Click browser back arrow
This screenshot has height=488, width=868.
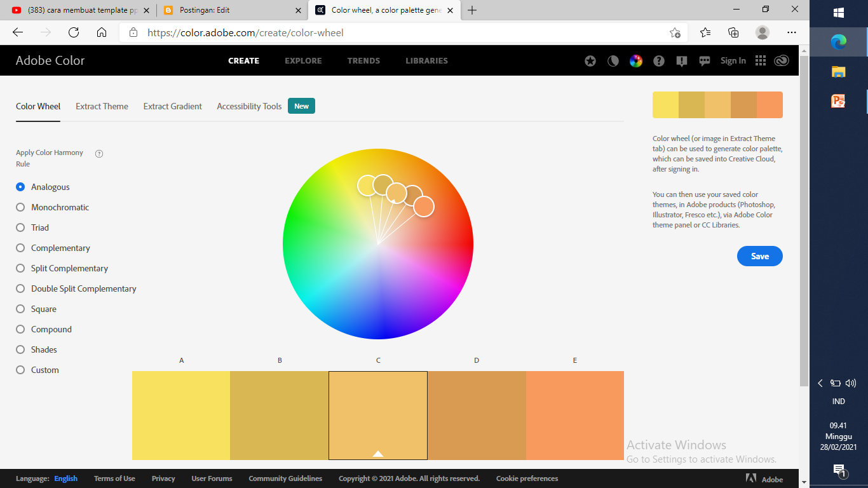click(18, 32)
